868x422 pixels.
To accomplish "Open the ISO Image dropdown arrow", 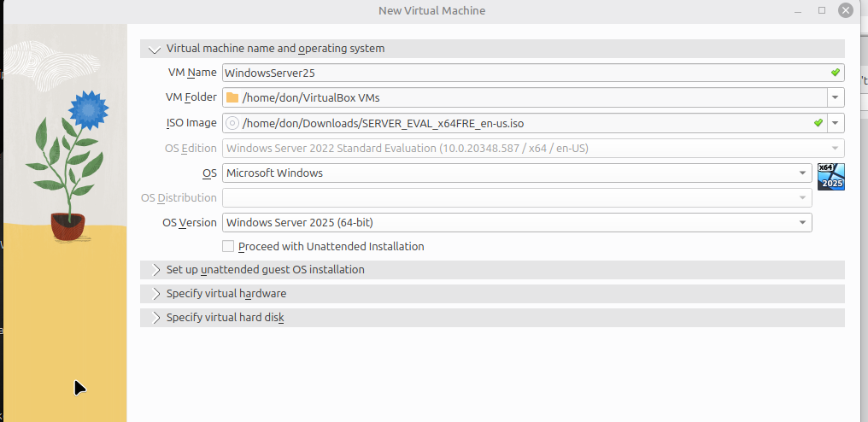I will click(836, 123).
